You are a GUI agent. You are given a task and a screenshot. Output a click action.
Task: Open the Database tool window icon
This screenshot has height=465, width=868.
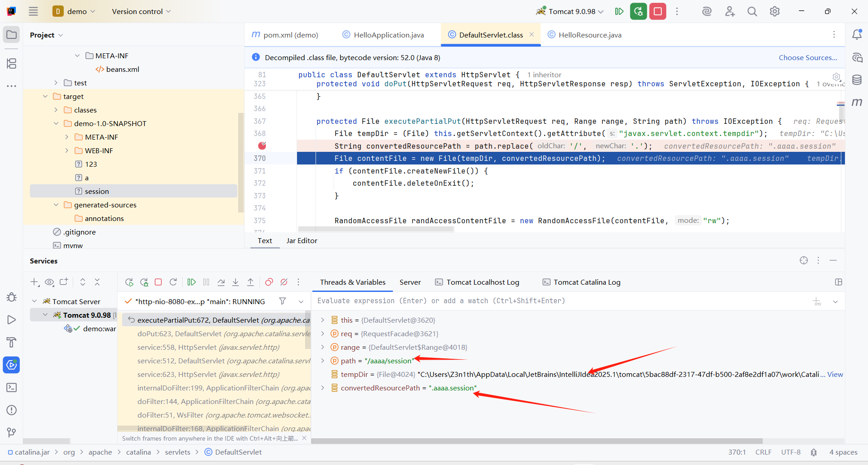point(857,80)
